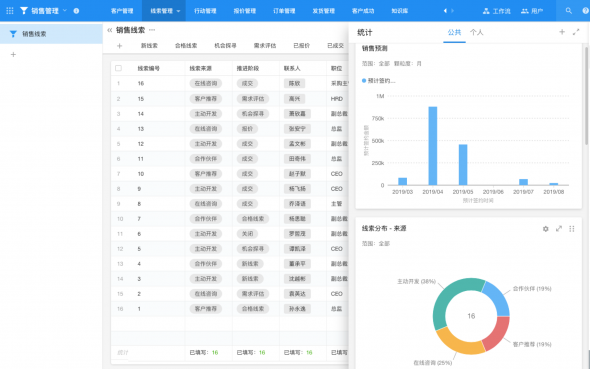Switch to the 已报价 view tab
Screen dimensions: 590x369
(x=301, y=46)
